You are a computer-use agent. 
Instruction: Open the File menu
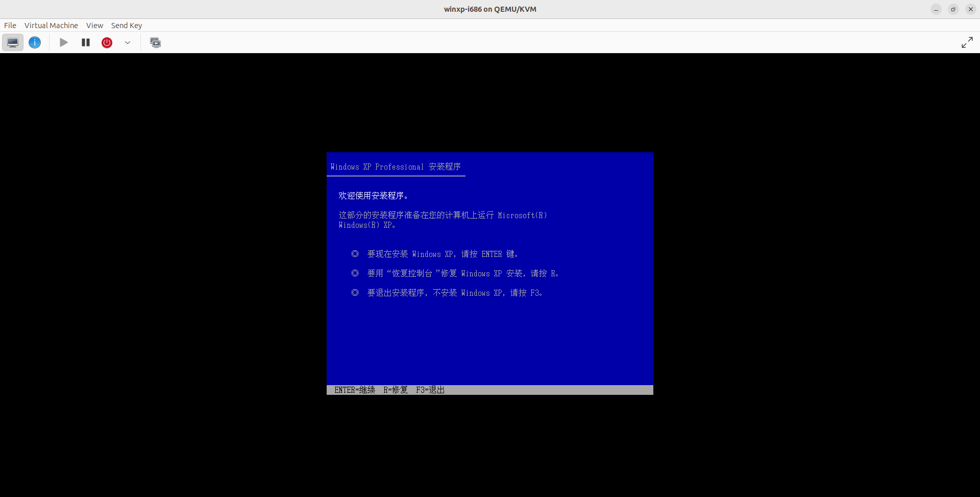[10, 26]
